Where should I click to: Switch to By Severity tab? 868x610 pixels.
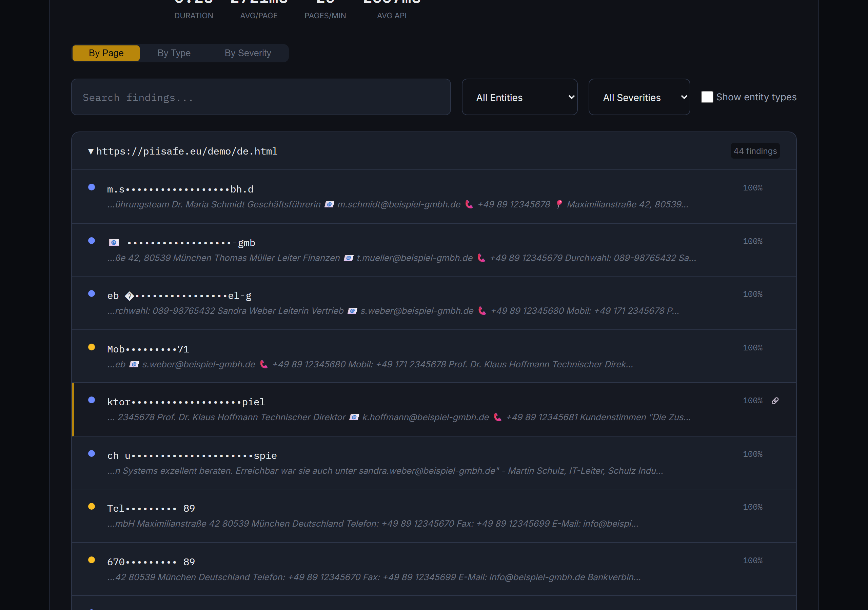coord(248,53)
